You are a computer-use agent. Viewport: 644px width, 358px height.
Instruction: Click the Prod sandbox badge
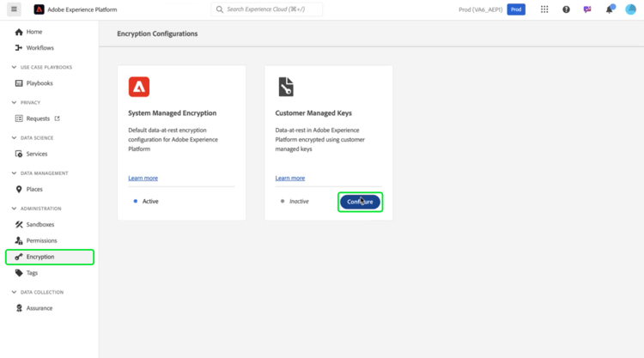(x=516, y=9)
